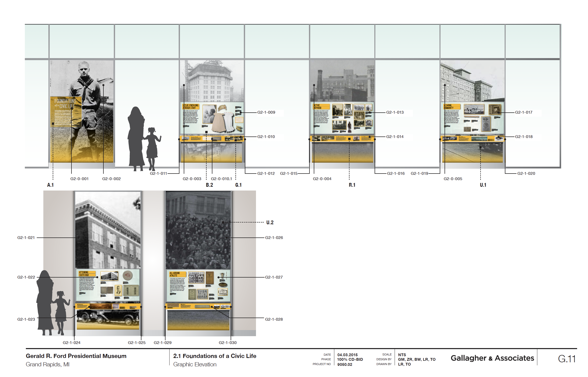Click the G.11 sheet number
Image resolution: width=588 pixels, height=377 pixels.
(x=567, y=359)
